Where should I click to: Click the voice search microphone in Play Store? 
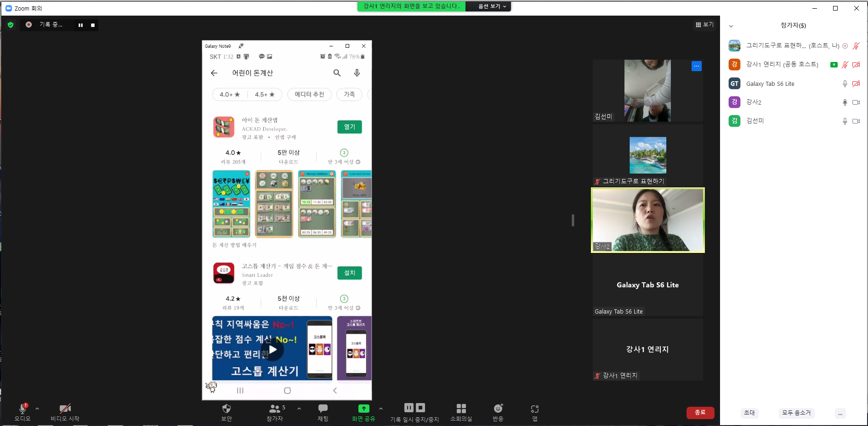(x=357, y=73)
